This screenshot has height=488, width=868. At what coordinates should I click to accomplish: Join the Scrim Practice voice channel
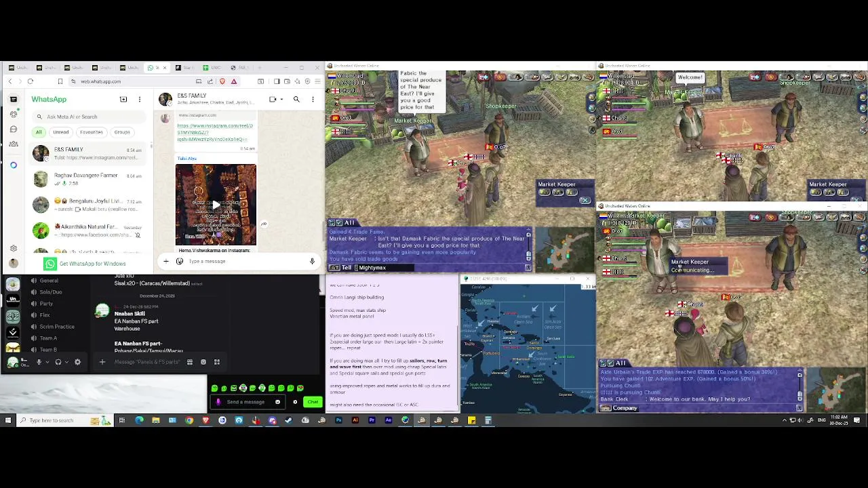tap(56, 327)
